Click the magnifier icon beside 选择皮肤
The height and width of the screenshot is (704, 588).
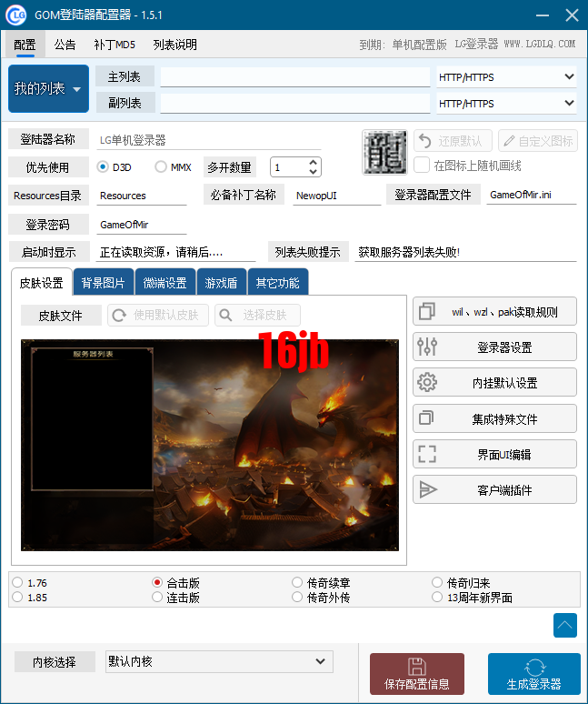226,316
